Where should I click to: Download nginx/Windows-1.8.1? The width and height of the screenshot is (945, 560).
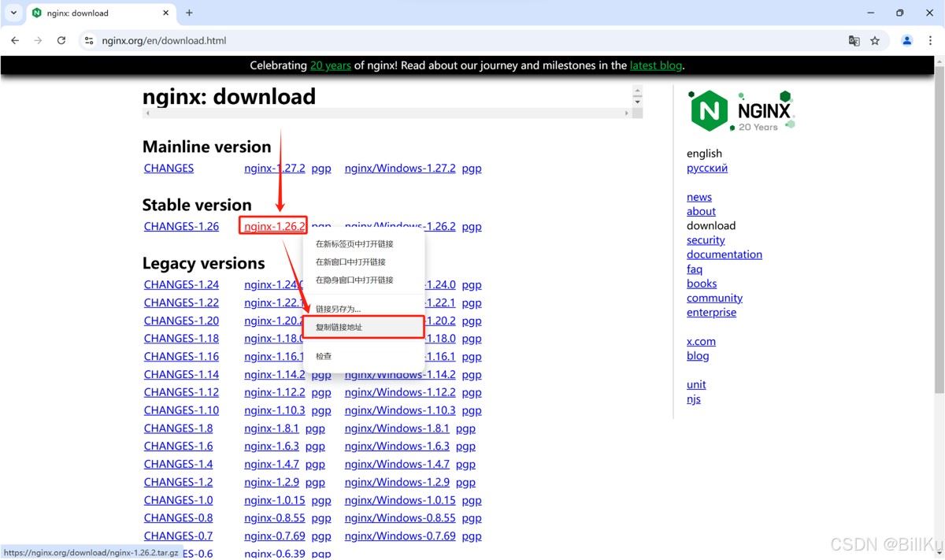coord(397,428)
